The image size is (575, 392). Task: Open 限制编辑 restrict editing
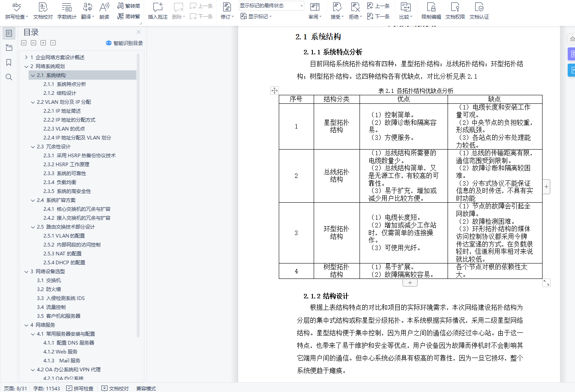click(x=431, y=11)
